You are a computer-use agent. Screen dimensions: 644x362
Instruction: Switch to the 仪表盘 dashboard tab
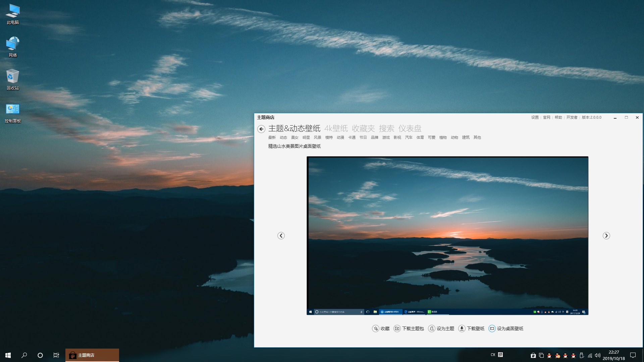coord(410,128)
